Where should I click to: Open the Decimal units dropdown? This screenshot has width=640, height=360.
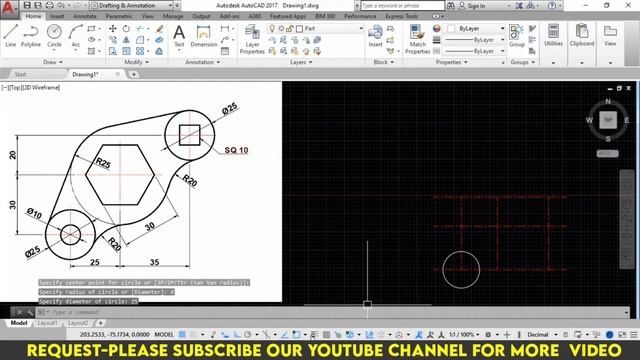pyautogui.click(x=542, y=334)
